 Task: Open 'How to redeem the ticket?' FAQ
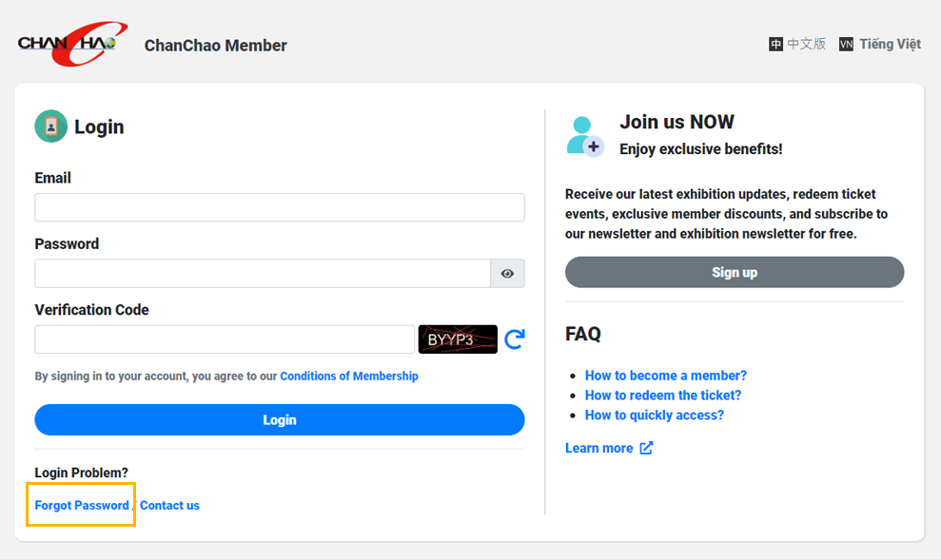tap(663, 396)
